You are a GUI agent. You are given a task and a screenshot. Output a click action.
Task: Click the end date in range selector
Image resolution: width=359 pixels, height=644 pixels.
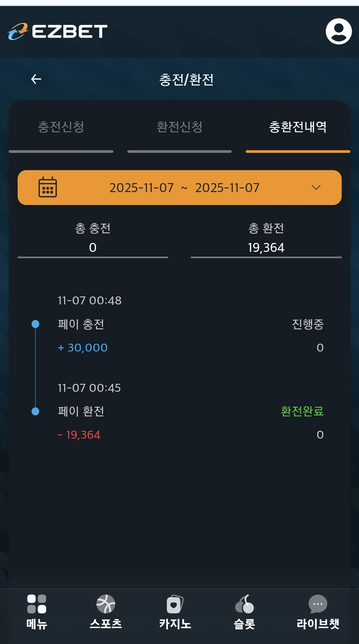coord(227,188)
